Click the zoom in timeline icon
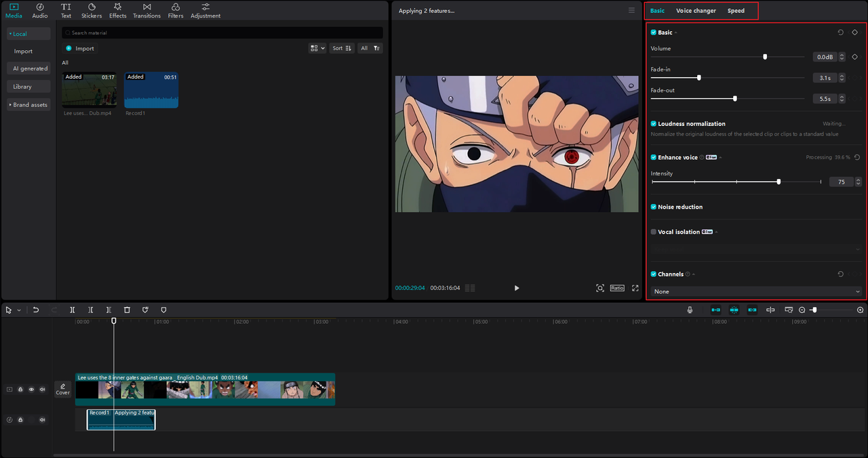 click(861, 310)
